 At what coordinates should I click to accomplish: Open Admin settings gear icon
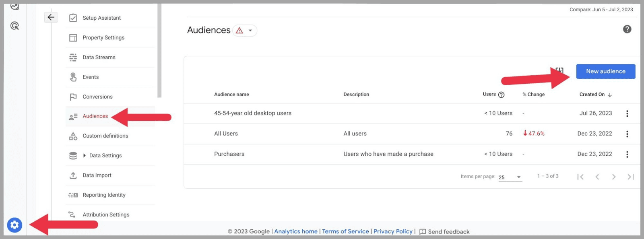(x=14, y=225)
